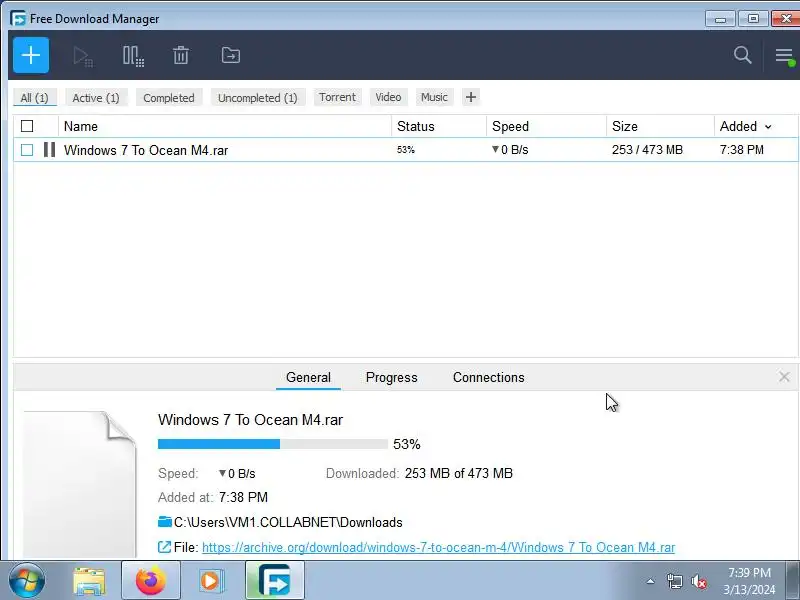Open the search magnifier icon
This screenshot has width=800, height=600.
coord(742,55)
